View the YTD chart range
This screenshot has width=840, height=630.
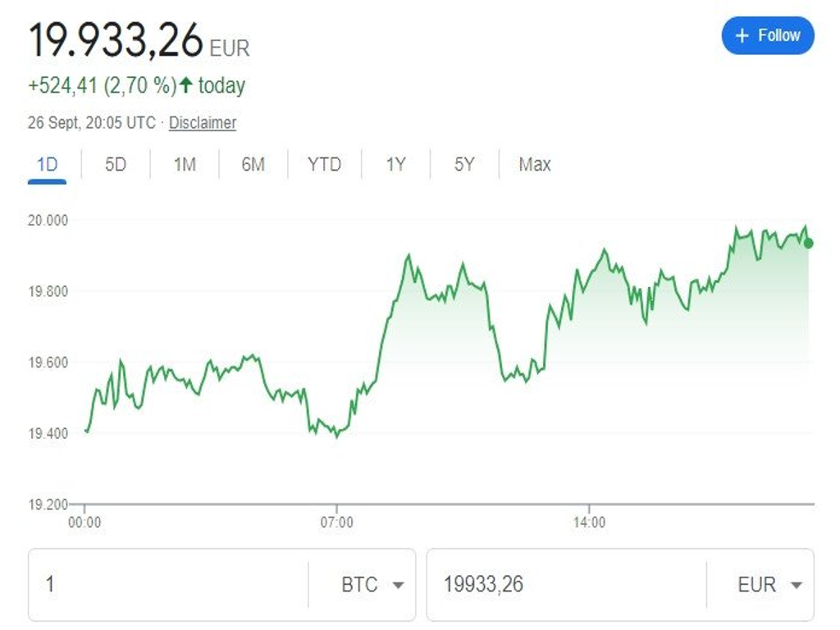pyautogui.click(x=324, y=165)
